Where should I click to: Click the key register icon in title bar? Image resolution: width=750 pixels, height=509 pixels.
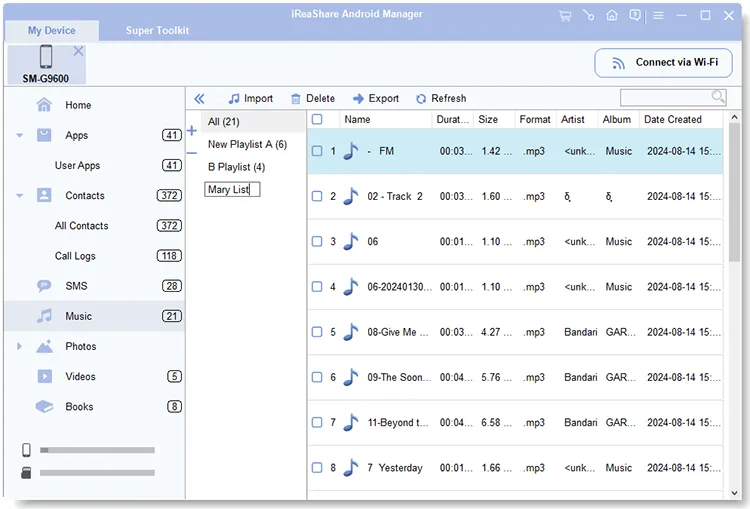[588, 16]
